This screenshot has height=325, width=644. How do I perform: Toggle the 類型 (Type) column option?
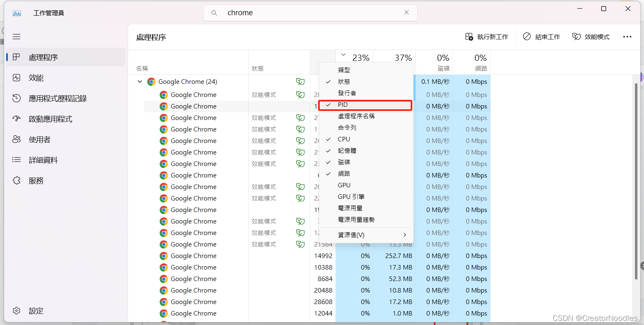click(x=366, y=70)
